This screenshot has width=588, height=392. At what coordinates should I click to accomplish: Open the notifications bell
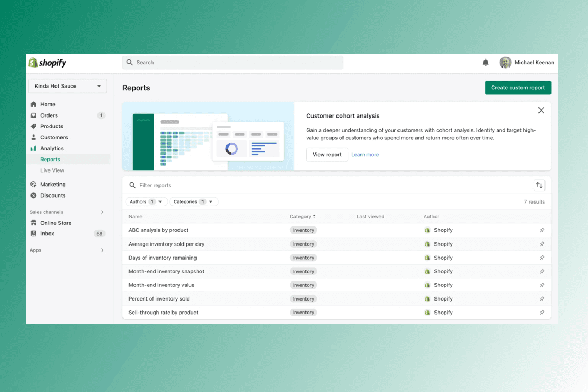[486, 62]
